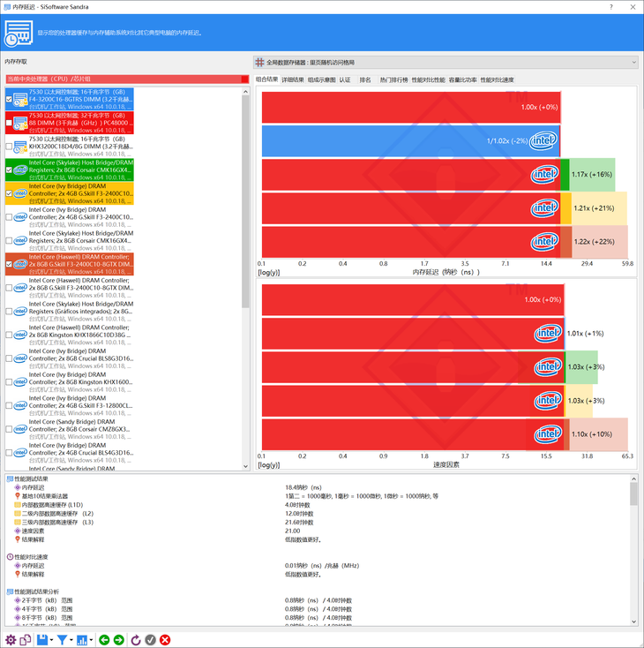Click the green back arrow button
Screen dimensions: 644x648
[x=104, y=639]
